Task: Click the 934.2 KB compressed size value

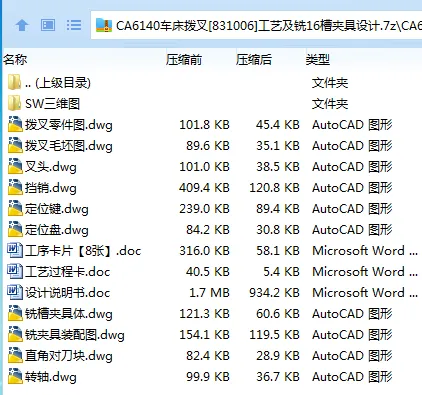Action: tap(274, 293)
